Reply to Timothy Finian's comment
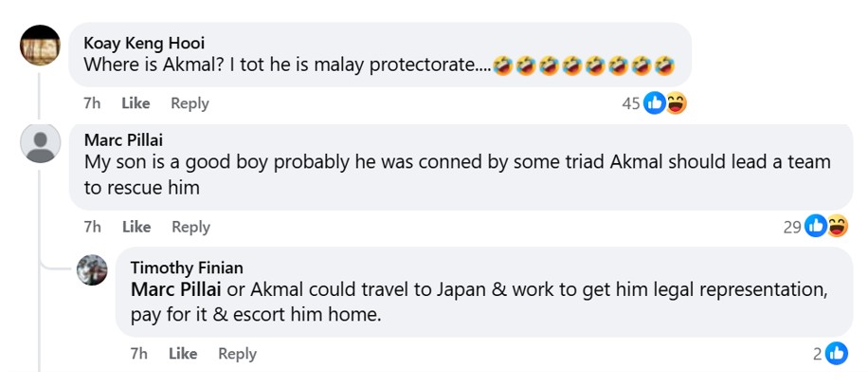868x388 pixels. click(237, 354)
